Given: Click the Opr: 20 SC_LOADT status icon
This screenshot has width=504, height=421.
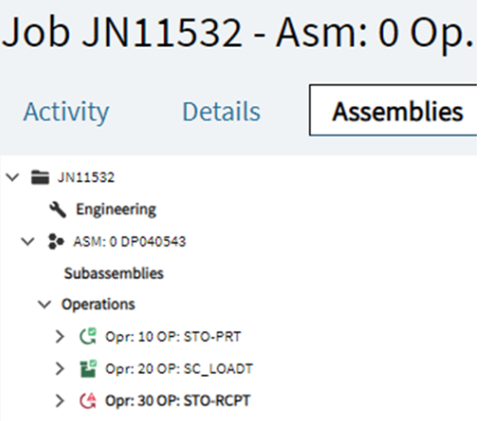Looking at the screenshot, I should click(87, 368).
